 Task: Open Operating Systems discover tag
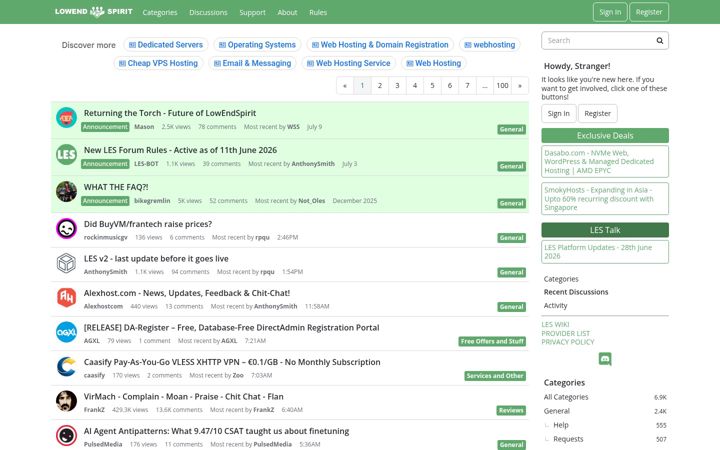[x=257, y=45]
